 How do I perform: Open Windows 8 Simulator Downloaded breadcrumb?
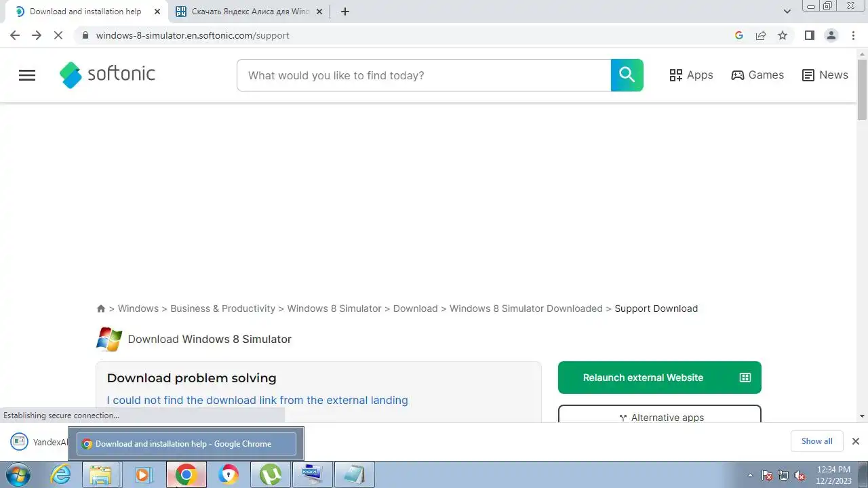click(526, 308)
